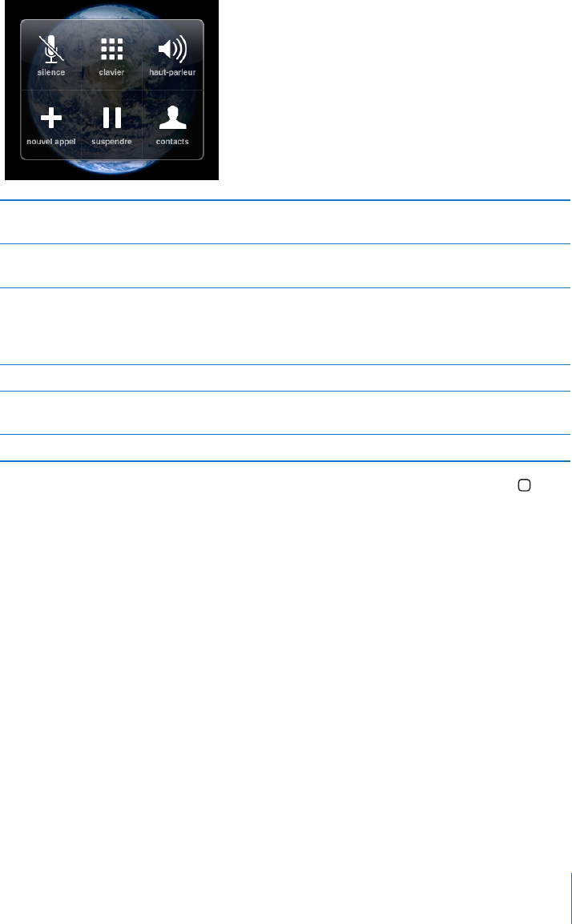This screenshot has height=924, width=572.
Task: Open the keypad using the grid icon
Action: [111, 50]
